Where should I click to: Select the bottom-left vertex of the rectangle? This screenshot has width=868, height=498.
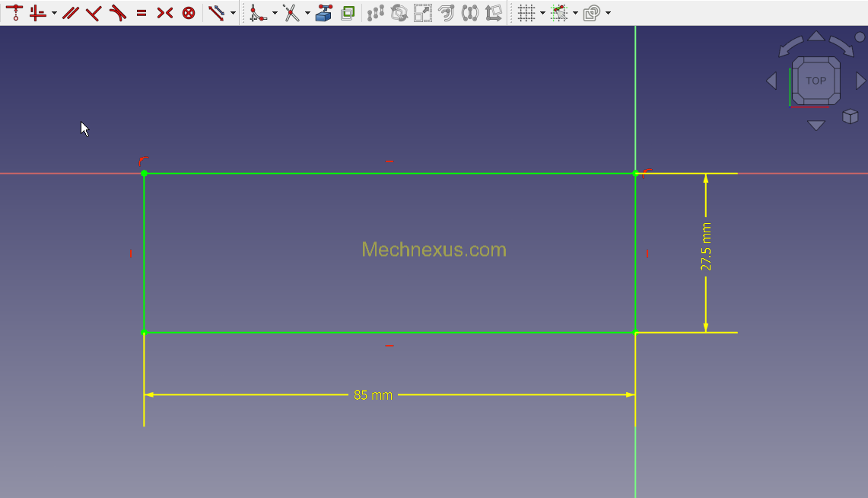tap(144, 332)
